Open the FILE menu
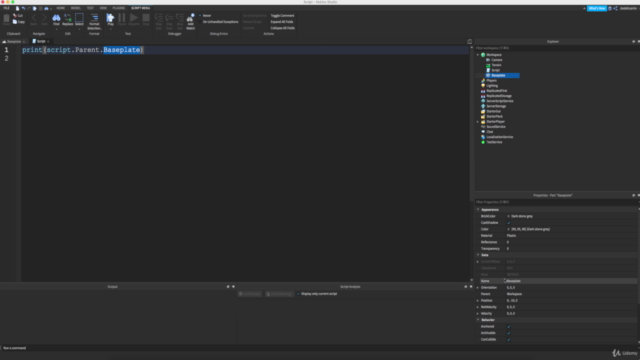 (7, 8)
